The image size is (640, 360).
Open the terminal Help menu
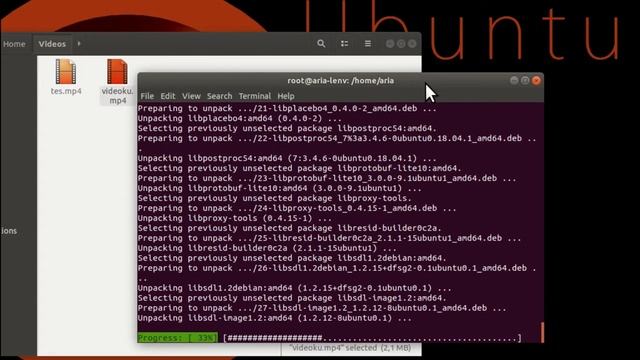pyautogui.click(x=286, y=96)
